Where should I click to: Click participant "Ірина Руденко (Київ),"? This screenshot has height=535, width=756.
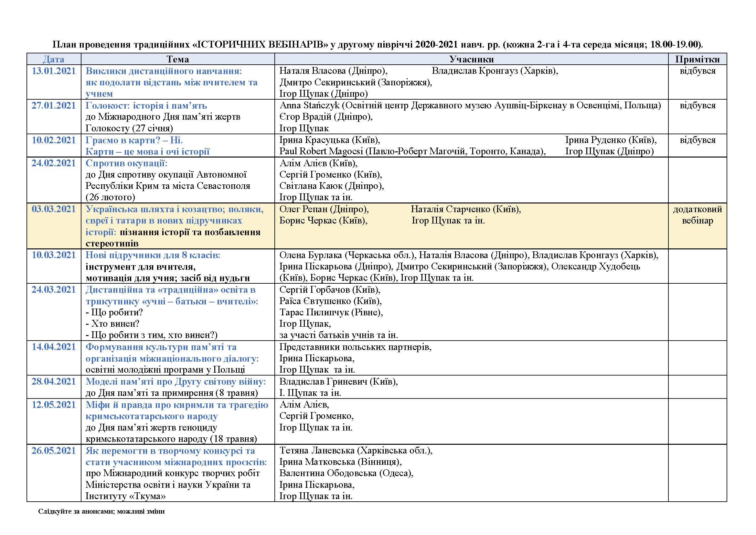point(611,140)
